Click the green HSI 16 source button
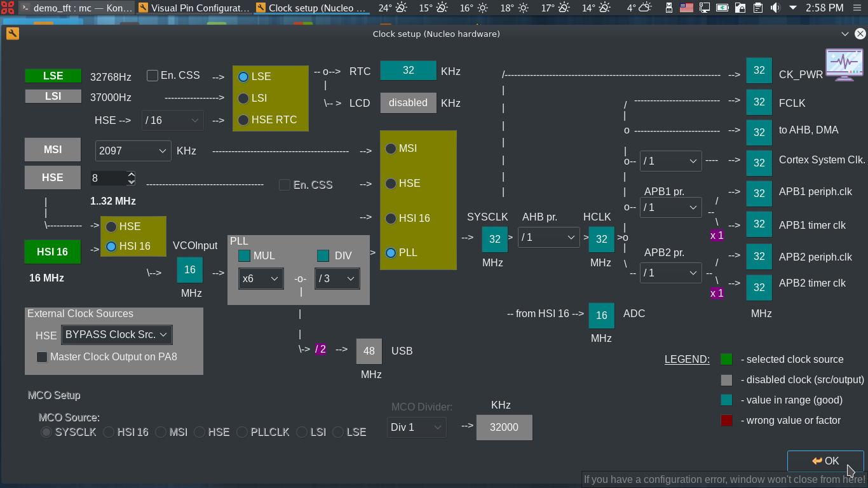 pyautogui.click(x=53, y=252)
